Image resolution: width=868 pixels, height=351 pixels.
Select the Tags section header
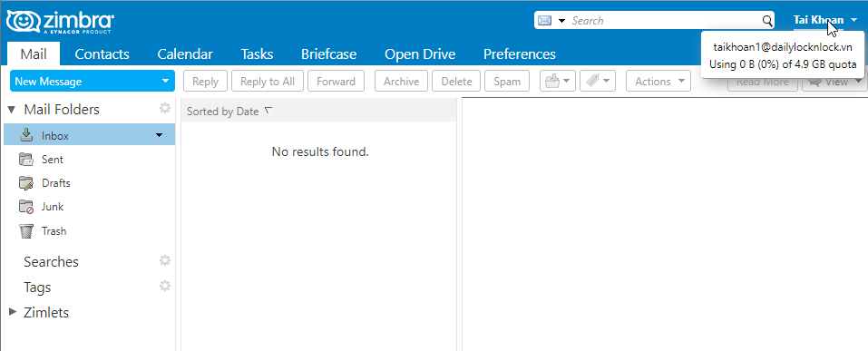click(37, 288)
